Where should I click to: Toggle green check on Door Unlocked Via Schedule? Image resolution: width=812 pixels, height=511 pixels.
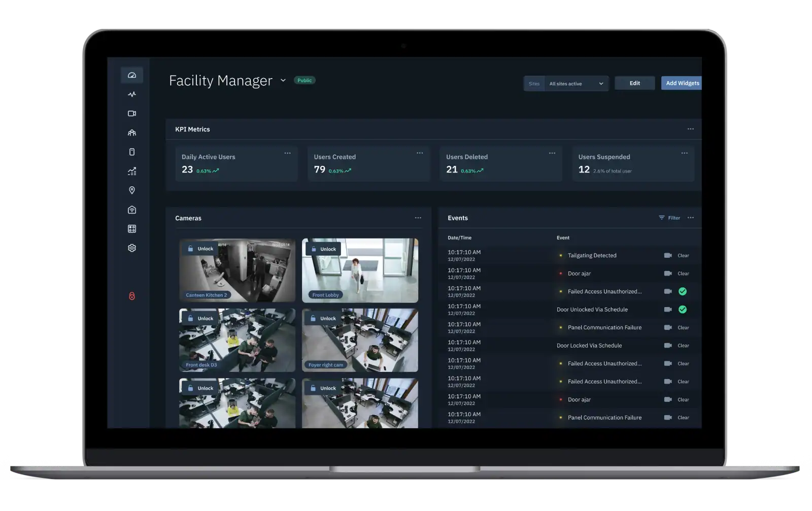(683, 310)
